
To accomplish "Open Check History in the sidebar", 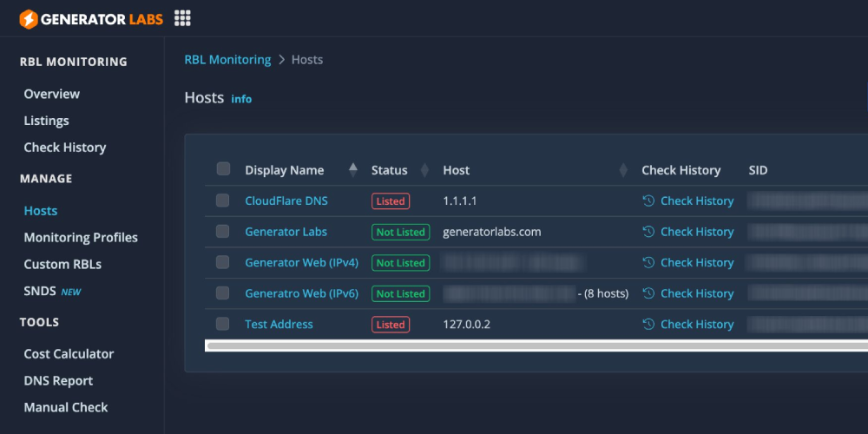I will [x=65, y=148].
